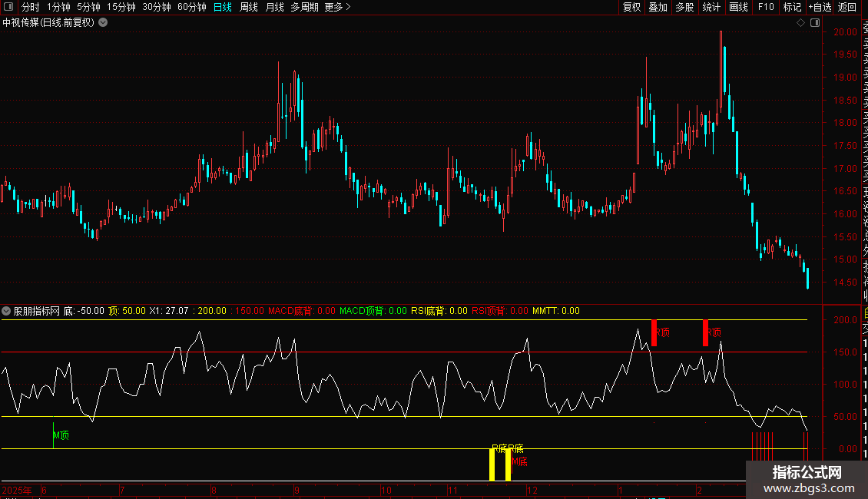The width and height of the screenshot is (868, 499).
Task: Click the 返回 back button
Action: (847, 7)
